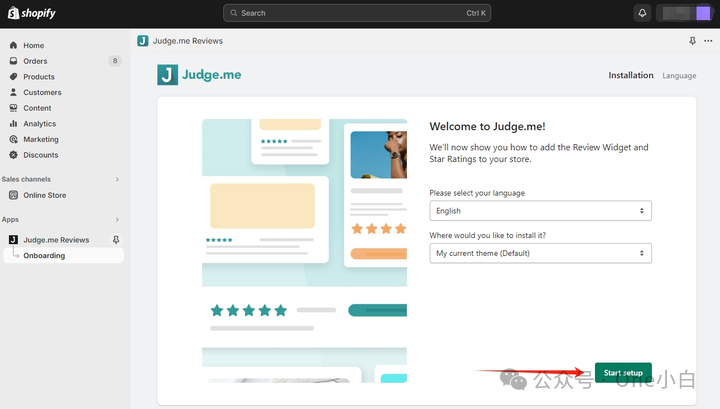Select the Onboarding sub-item
The height and width of the screenshot is (409, 720).
[63, 255]
